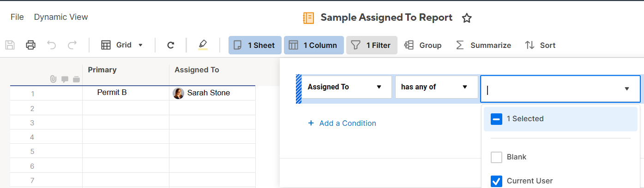
Task: Click the highlight changes marker icon
Action: pyautogui.click(x=203, y=45)
